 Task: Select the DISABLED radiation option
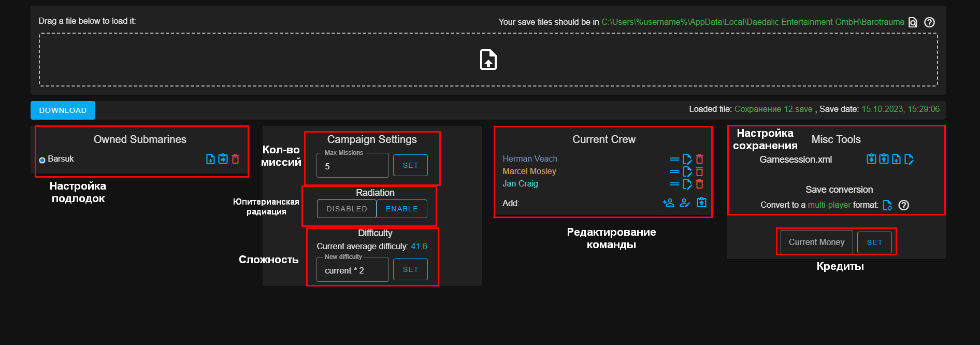[x=347, y=209]
